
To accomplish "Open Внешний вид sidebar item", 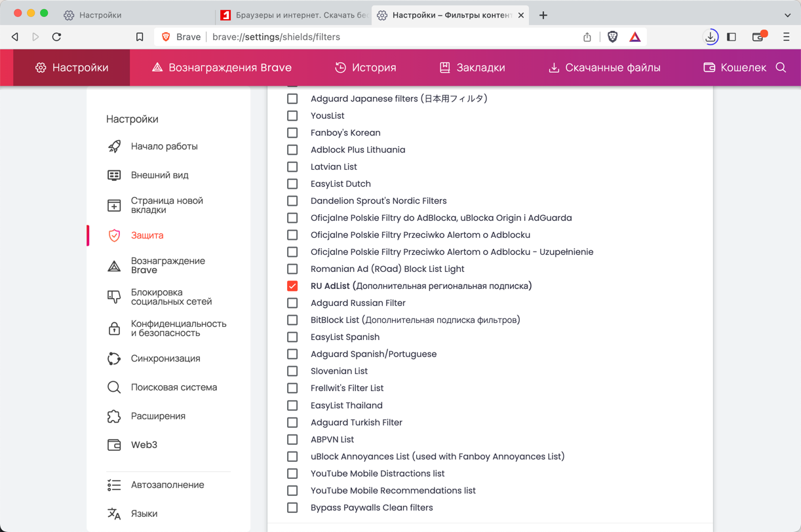I will click(x=148, y=176).
